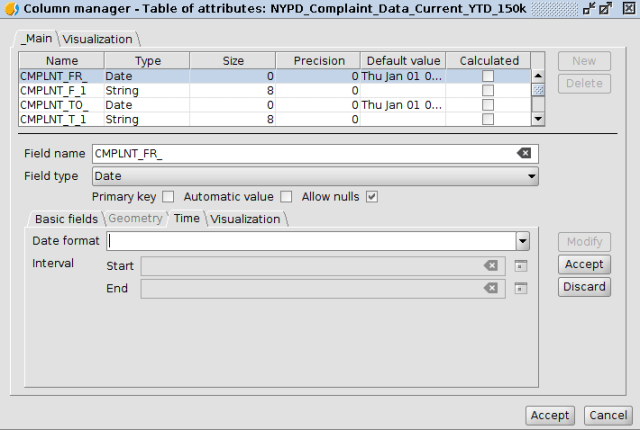This screenshot has width=640, height=430.
Task: Expand the Date format combo box
Action: (x=522, y=241)
